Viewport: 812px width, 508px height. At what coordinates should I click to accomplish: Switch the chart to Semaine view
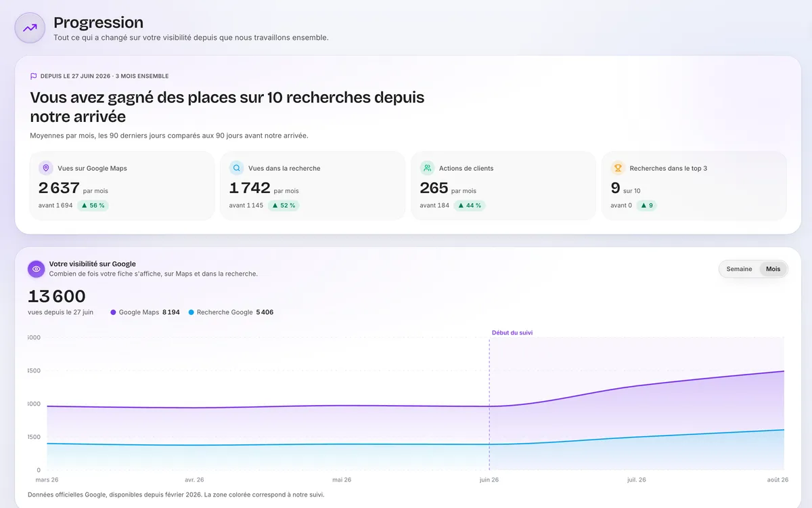(739, 269)
